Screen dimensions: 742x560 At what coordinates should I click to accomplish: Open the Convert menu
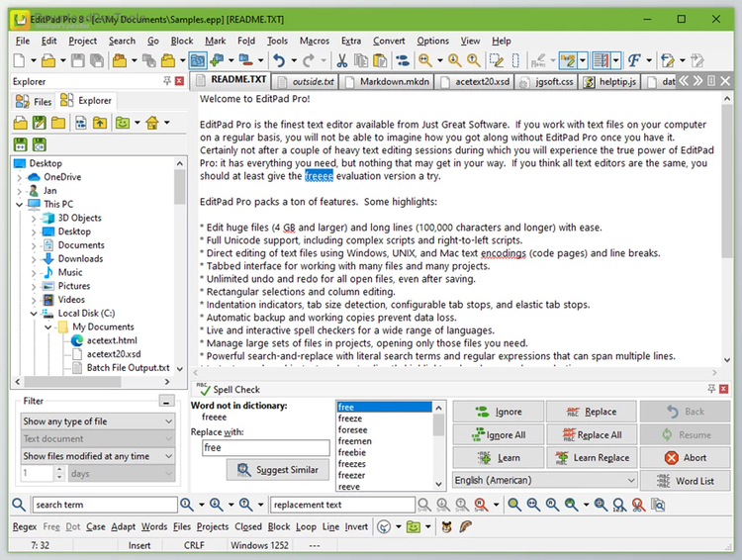[389, 41]
